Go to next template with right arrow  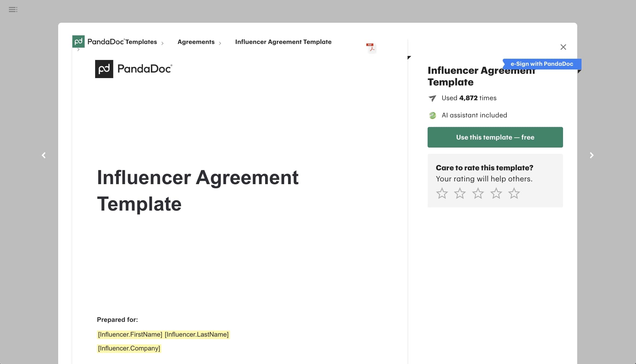tap(591, 155)
